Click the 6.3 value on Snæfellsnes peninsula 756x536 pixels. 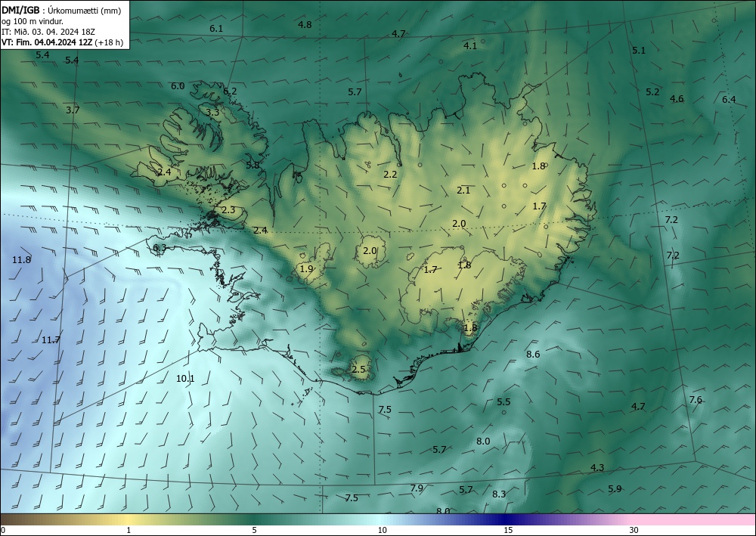point(160,248)
